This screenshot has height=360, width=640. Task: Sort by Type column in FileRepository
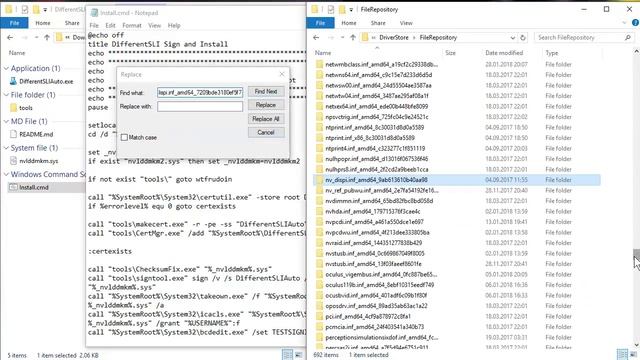pyautogui.click(x=551, y=53)
